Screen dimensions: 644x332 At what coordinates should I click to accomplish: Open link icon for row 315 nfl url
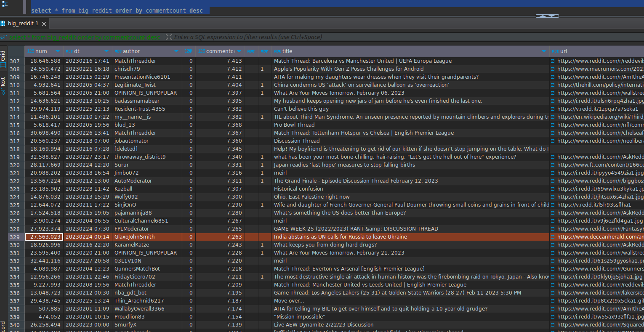pos(553,125)
